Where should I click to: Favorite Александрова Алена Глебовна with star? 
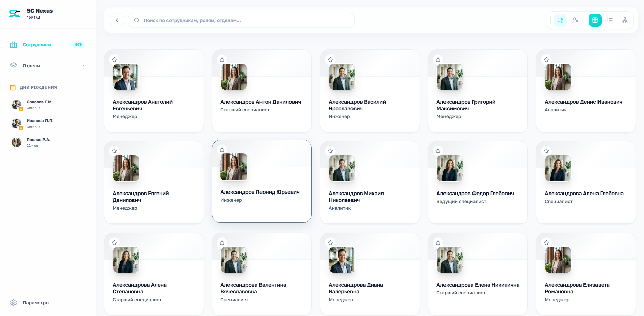(546, 151)
